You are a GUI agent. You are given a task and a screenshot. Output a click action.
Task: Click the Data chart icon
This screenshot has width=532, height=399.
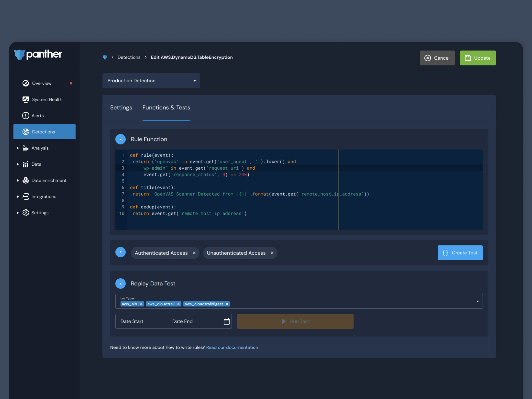[x=26, y=164]
